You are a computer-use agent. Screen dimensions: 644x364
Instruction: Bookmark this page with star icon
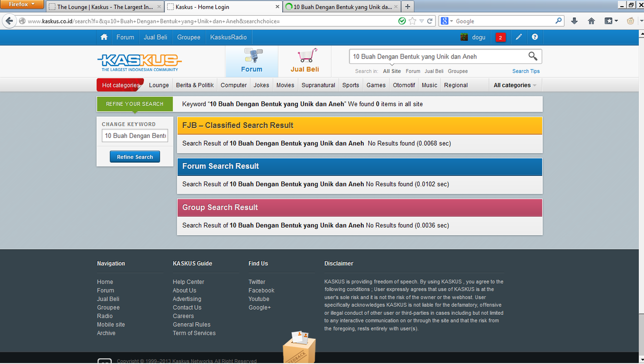[x=413, y=21]
